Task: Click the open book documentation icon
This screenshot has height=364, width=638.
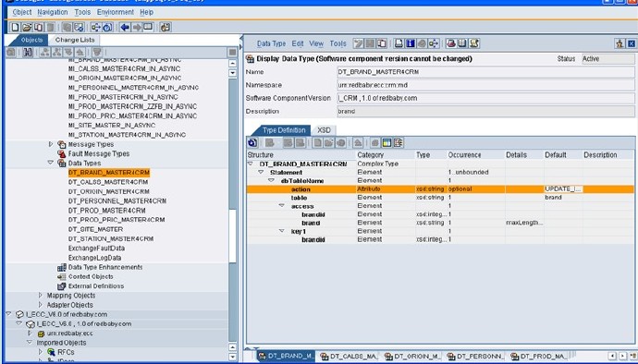Action: click(x=462, y=43)
